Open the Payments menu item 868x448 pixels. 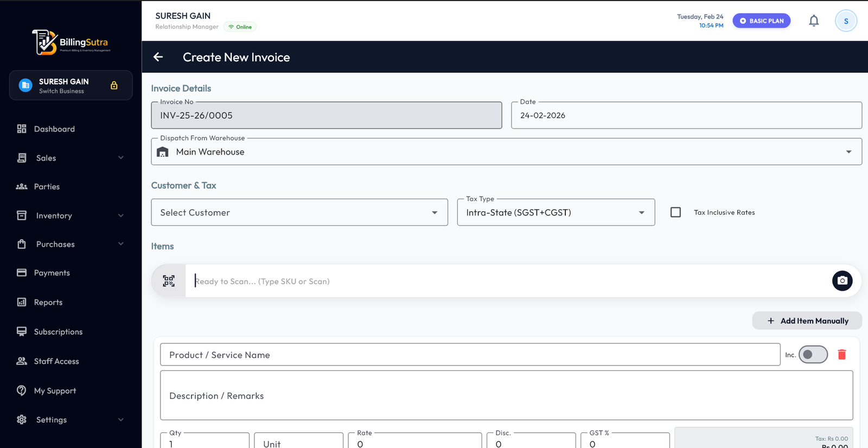click(x=71, y=273)
